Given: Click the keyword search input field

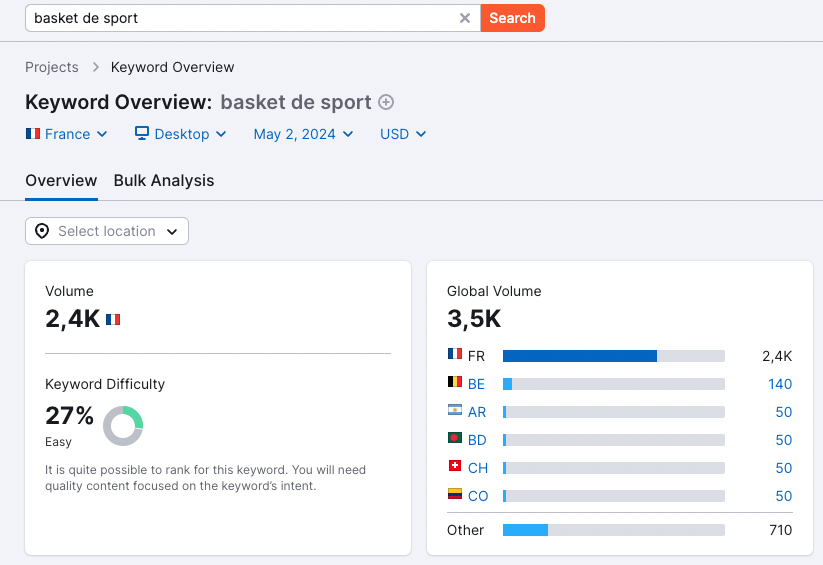Looking at the screenshot, I should point(240,18).
